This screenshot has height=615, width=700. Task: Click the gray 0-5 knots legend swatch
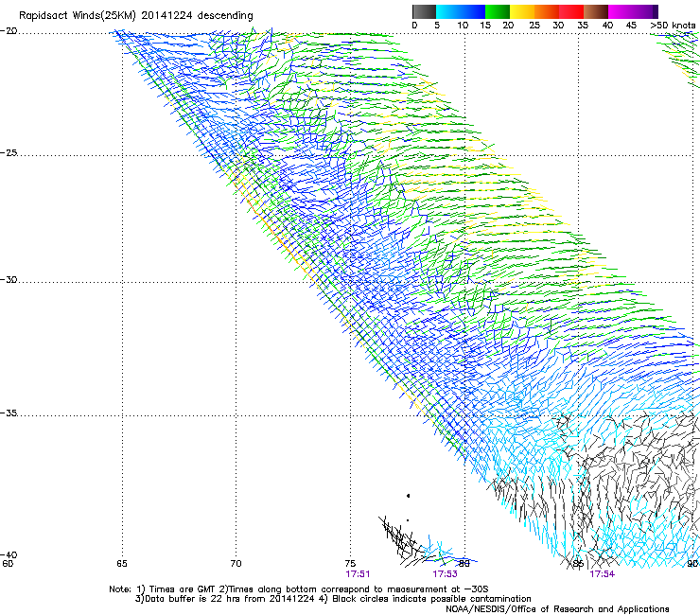click(x=424, y=11)
